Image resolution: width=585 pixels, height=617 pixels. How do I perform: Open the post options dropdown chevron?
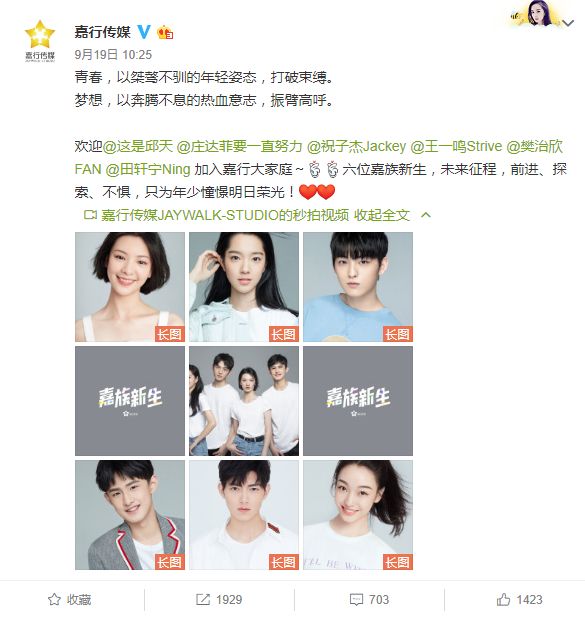pyautogui.click(x=568, y=23)
